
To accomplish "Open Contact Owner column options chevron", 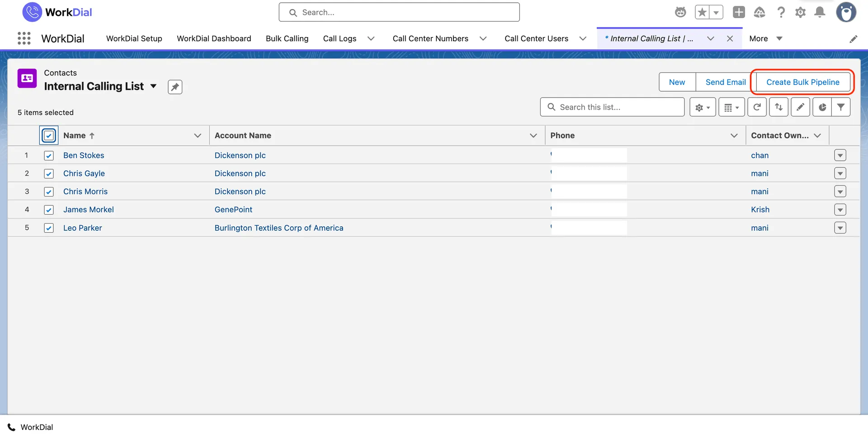I will pos(817,135).
